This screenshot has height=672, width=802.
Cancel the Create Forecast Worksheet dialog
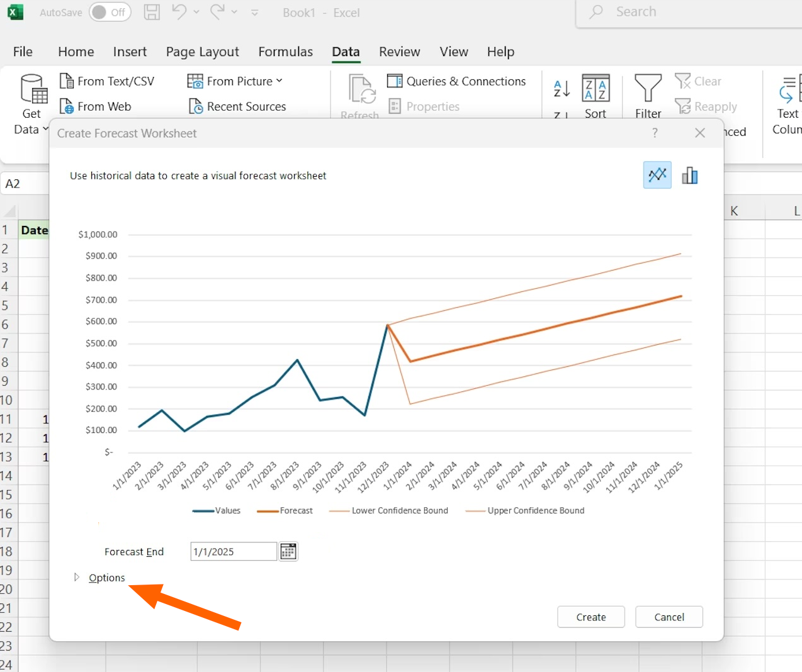pos(669,617)
